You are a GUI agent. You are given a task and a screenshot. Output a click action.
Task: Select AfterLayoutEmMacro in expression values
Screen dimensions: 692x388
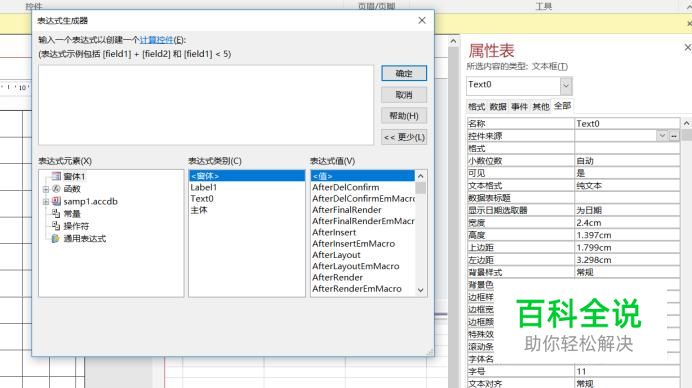coord(363,266)
